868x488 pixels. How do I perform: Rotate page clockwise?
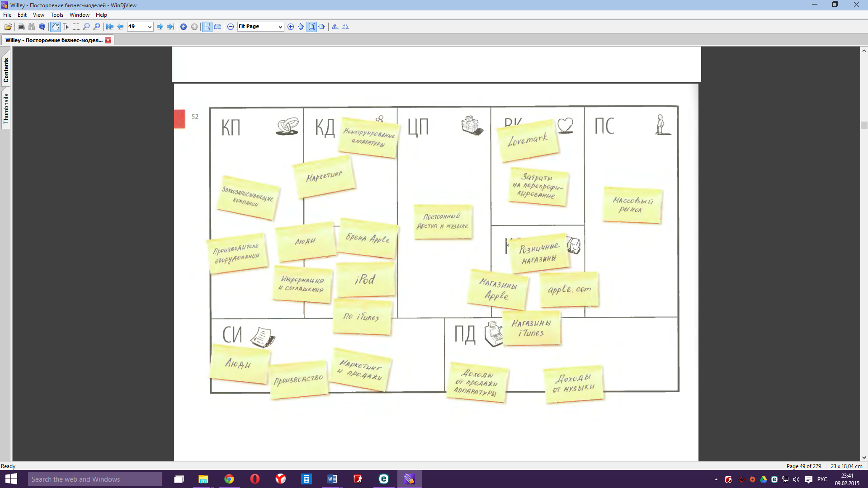(345, 27)
